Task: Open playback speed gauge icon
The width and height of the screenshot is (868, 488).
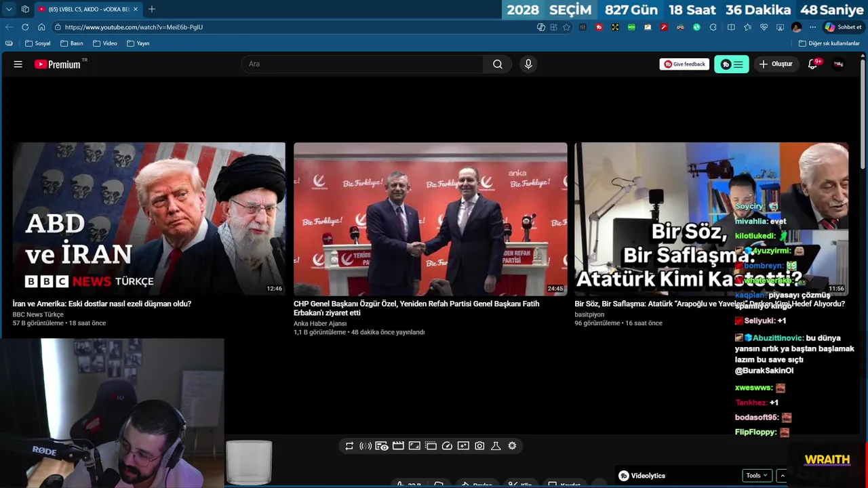Action: [447, 446]
